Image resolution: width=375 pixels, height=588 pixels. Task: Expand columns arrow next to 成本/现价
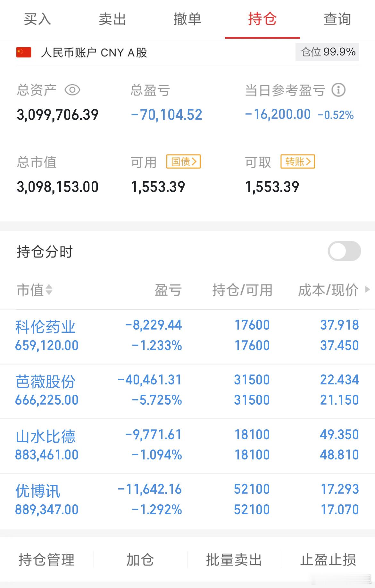pos(368,290)
